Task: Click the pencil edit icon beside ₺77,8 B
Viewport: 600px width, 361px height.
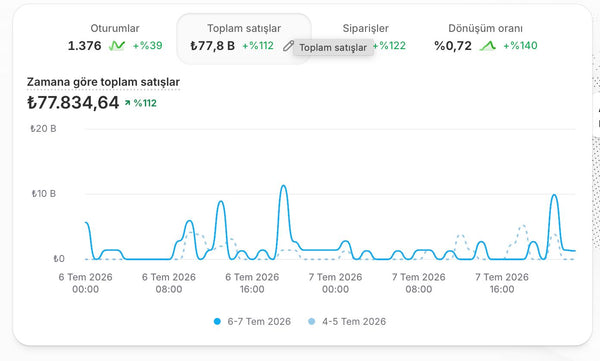Action: point(288,46)
